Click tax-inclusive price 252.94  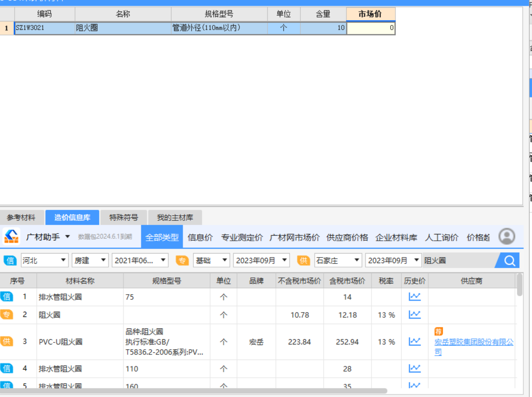347,342
